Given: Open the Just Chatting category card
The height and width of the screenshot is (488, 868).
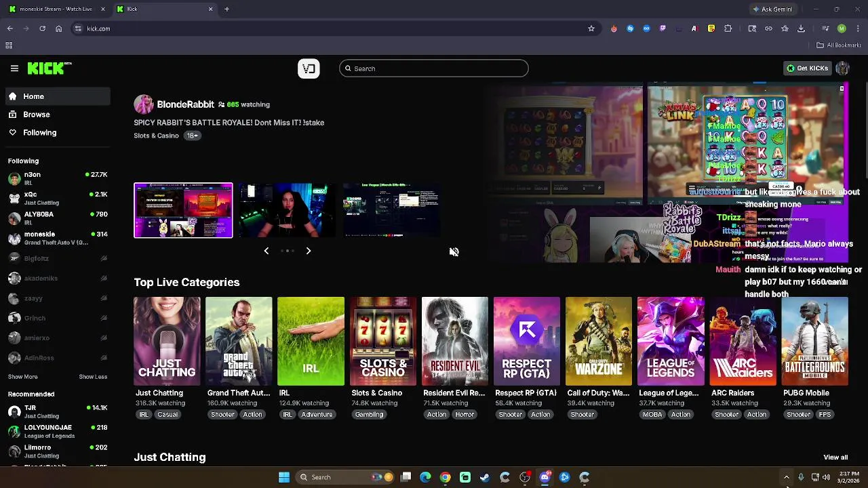Looking at the screenshot, I should pyautogui.click(x=167, y=341).
